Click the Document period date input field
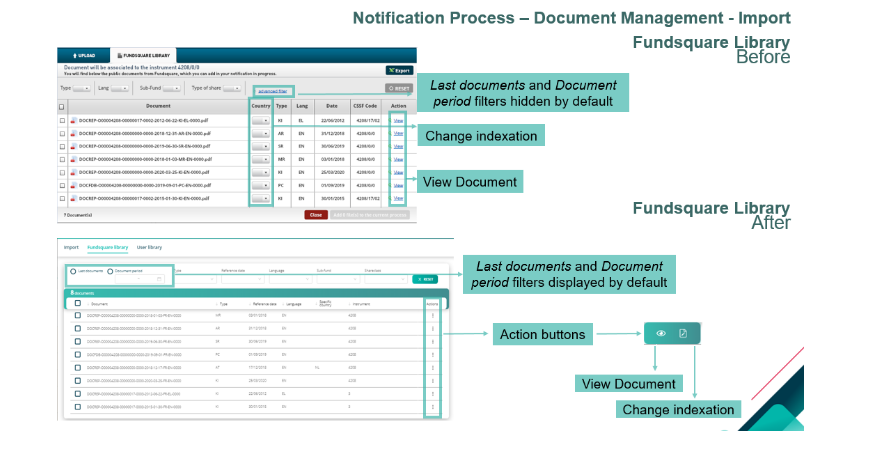 point(139,279)
